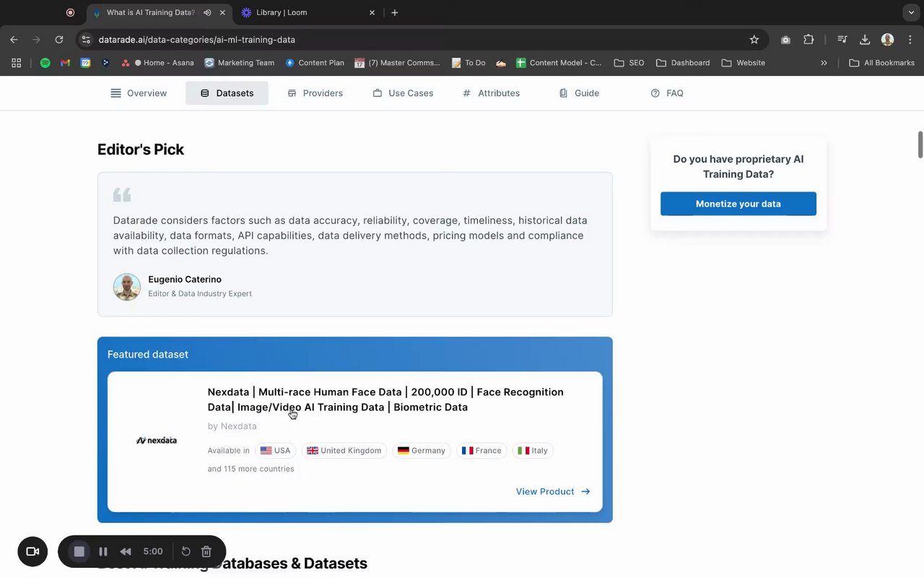Rewind the Loom recording
Screen dimensions: 924x578
tap(126, 551)
